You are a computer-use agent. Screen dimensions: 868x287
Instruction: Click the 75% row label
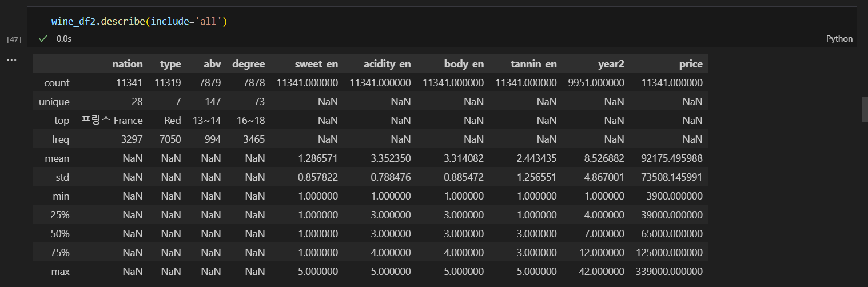pyautogui.click(x=60, y=253)
